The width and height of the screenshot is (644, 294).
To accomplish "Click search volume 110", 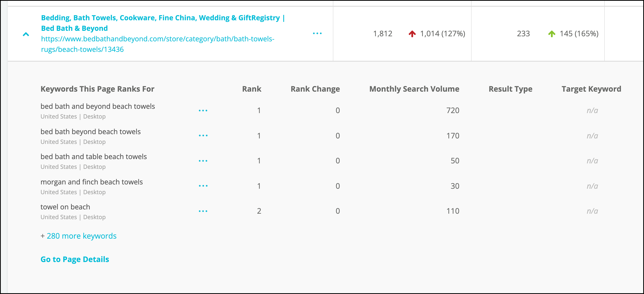I will point(453,211).
